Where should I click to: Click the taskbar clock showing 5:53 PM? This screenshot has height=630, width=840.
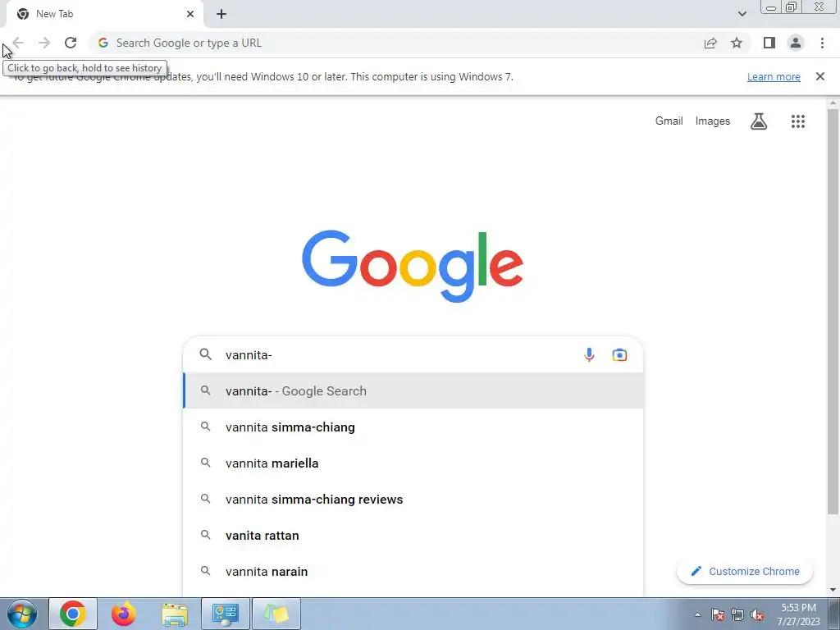[798, 614]
